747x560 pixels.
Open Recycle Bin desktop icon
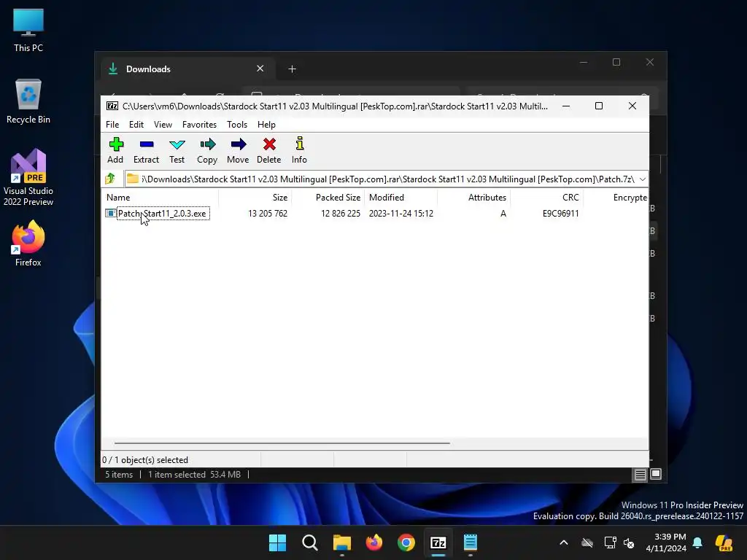click(x=28, y=101)
